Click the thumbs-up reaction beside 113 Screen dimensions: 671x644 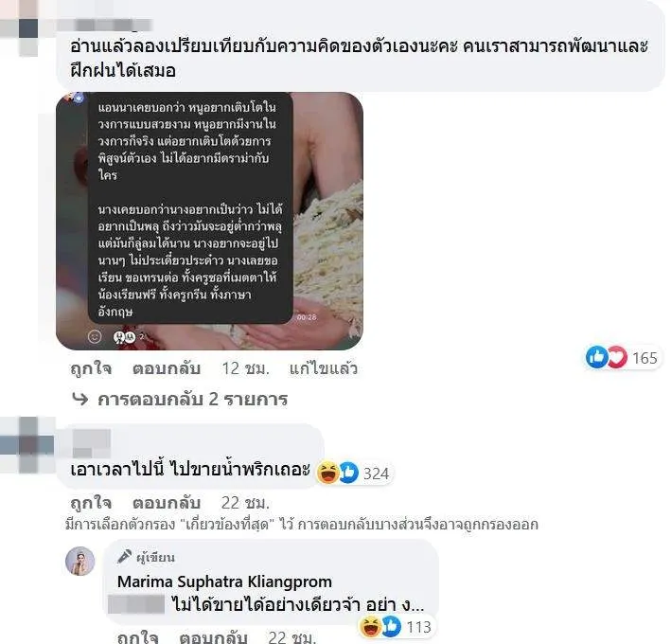pyautogui.click(x=391, y=627)
